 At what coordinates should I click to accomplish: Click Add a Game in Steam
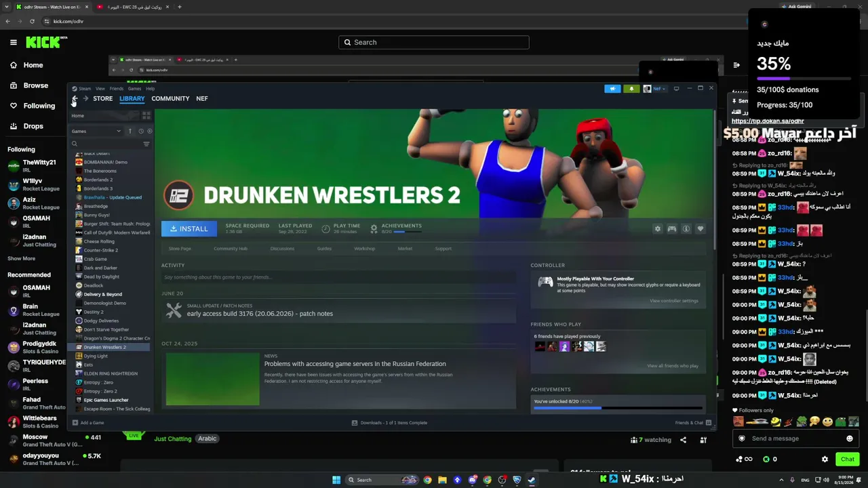point(88,423)
